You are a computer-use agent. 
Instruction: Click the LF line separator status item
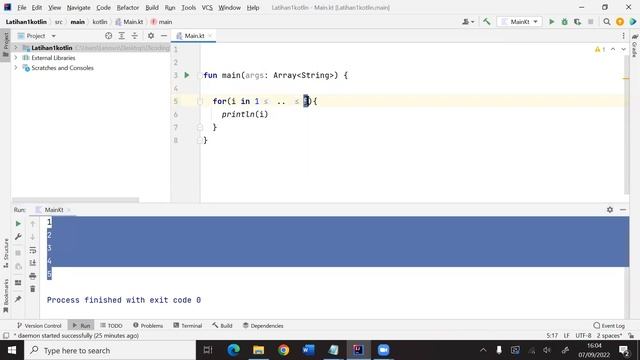567,336
